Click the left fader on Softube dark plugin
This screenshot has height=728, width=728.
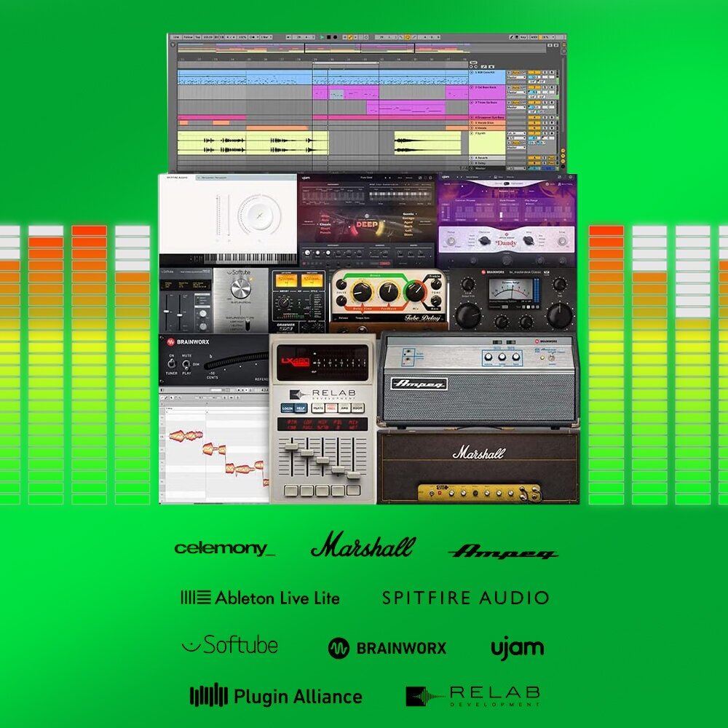(167, 312)
